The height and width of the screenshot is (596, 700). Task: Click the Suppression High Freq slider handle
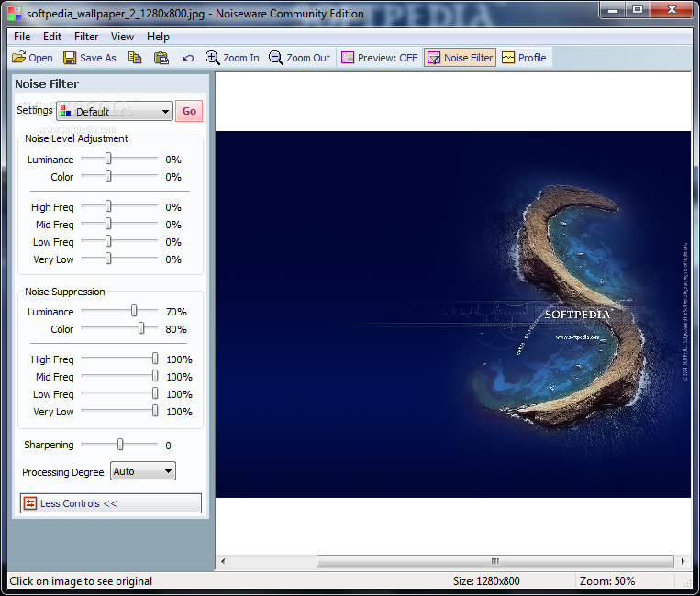(x=155, y=359)
